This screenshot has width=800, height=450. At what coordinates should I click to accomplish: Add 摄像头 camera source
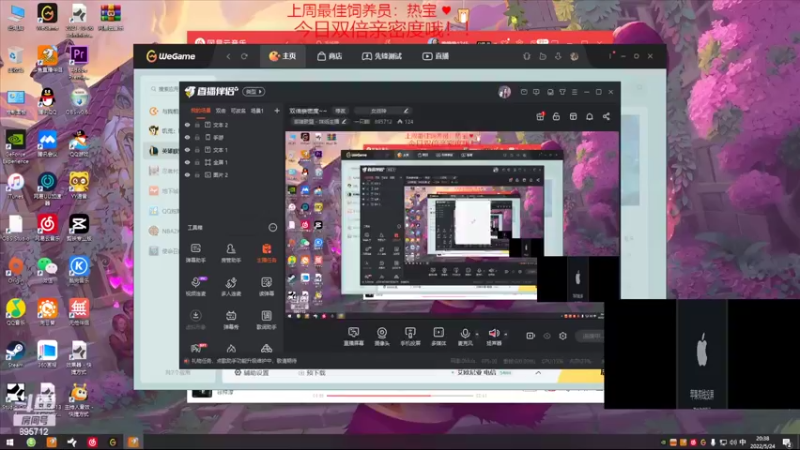pos(382,336)
